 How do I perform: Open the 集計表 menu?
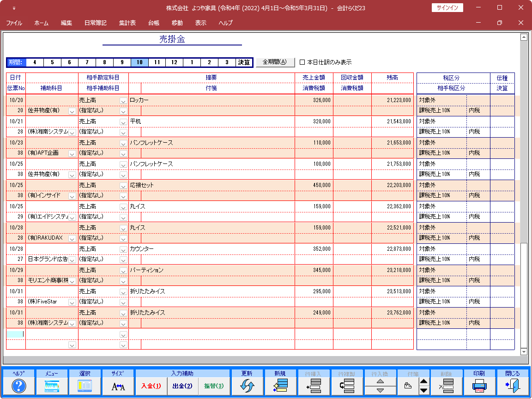coord(127,23)
